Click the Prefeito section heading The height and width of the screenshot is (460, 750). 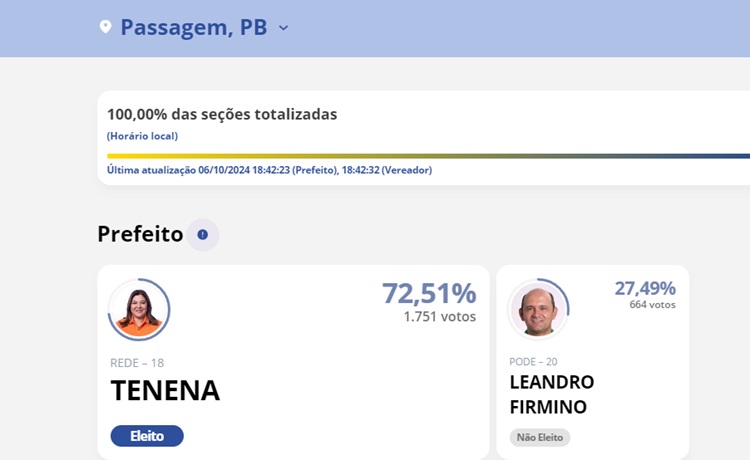click(140, 234)
